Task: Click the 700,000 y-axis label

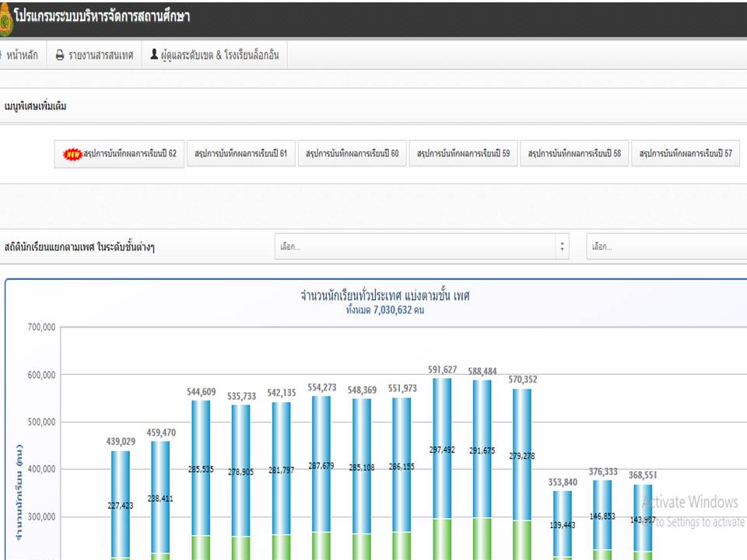Action: [x=41, y=327]
